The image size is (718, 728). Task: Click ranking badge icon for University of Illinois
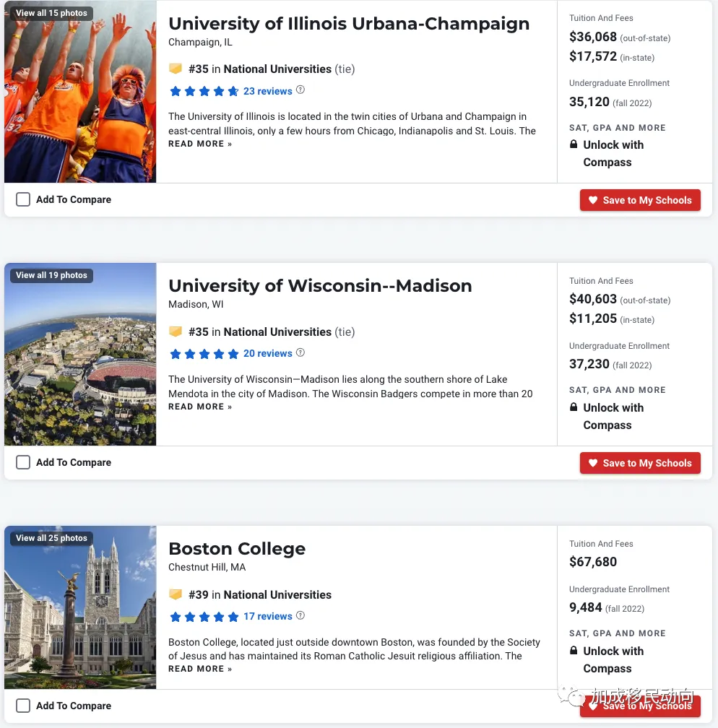pyautogui.click(x=176, y=69)
